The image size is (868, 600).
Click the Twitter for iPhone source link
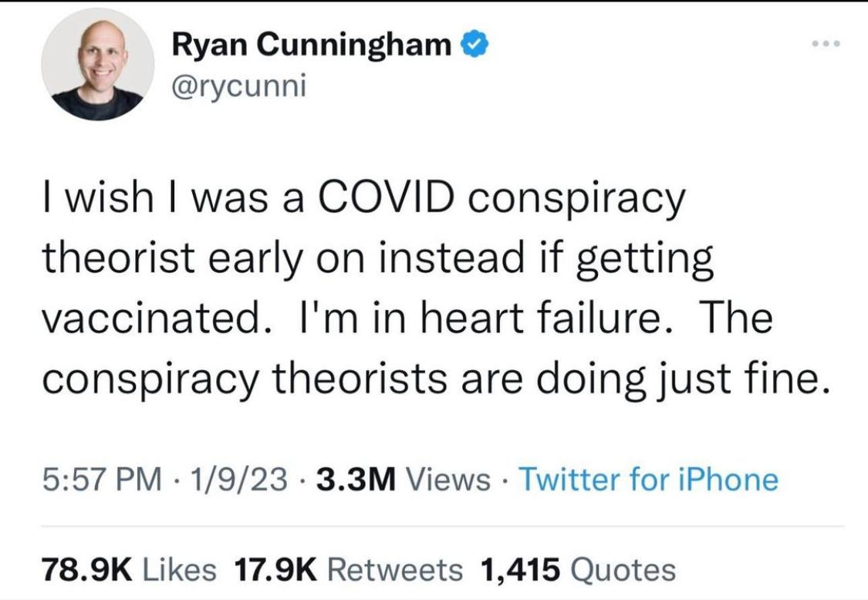(x=648, y=480)
